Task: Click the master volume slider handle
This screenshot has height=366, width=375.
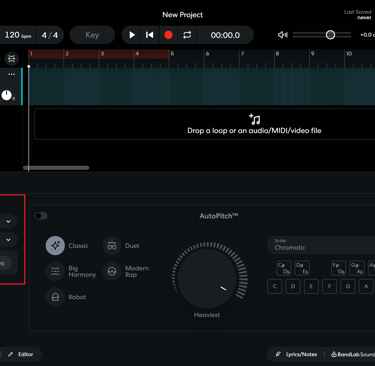Action: point(330,35)
